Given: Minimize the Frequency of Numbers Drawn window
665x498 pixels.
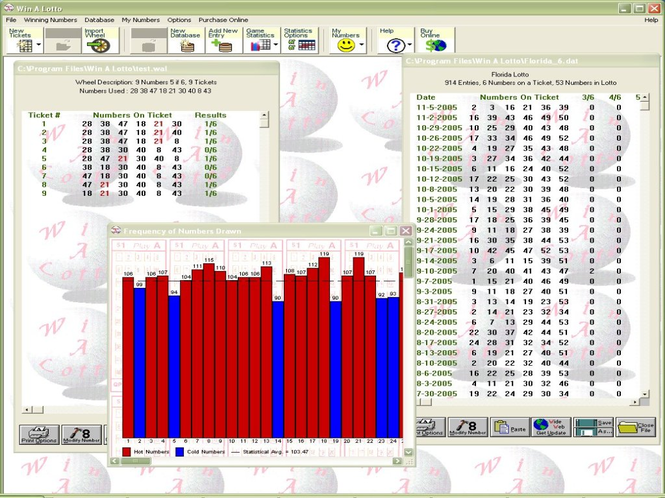Looking at the screenshot, I should pyautogui.click(x=375, y=231).
